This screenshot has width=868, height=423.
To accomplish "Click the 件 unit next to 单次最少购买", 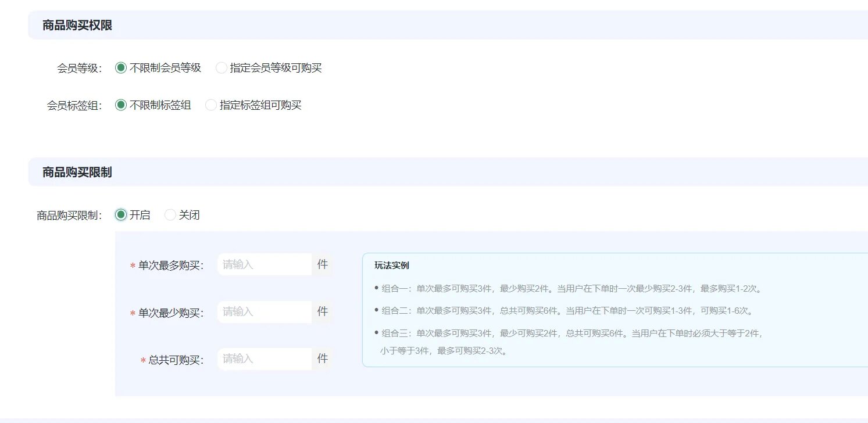I will pyautogui.click(x=323, y=312).
